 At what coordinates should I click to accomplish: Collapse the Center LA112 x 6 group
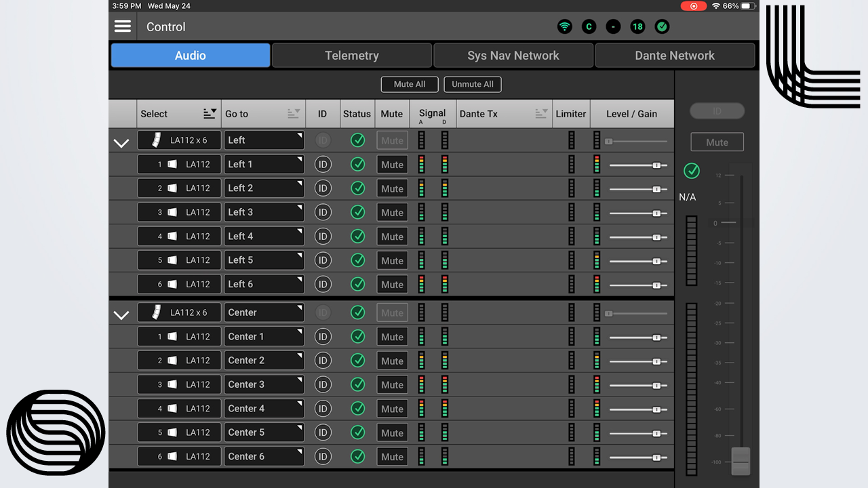121,315
